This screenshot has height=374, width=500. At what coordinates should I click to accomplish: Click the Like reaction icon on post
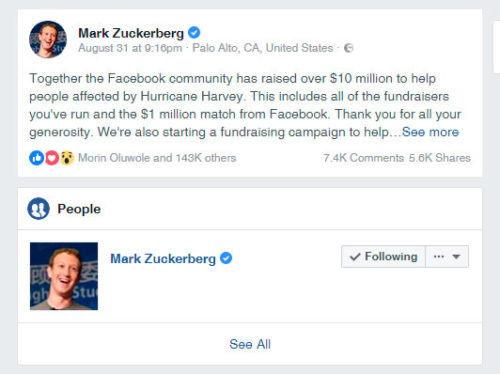(x=37, y=158)
